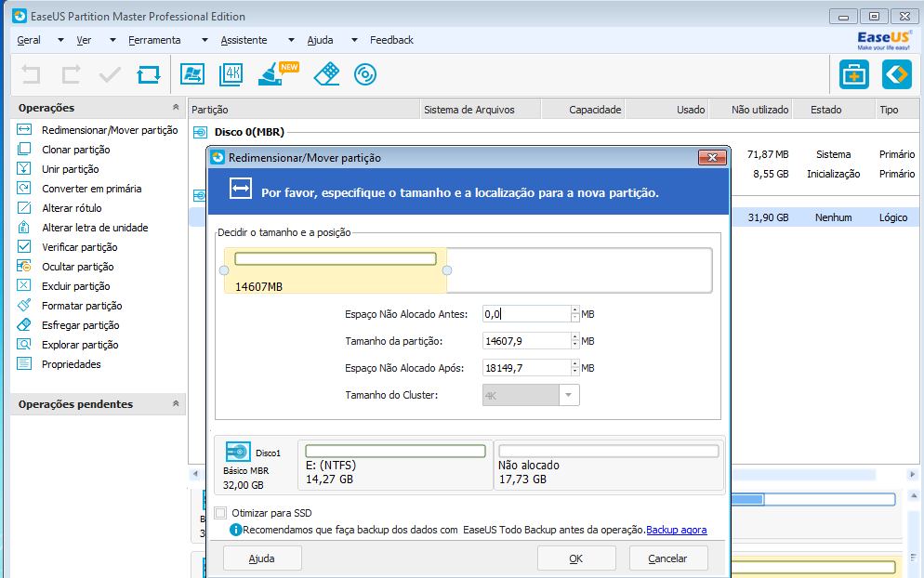924x578 pixels.
Task: Open the bootable disc creator icon
Action: tap(365, 75)
